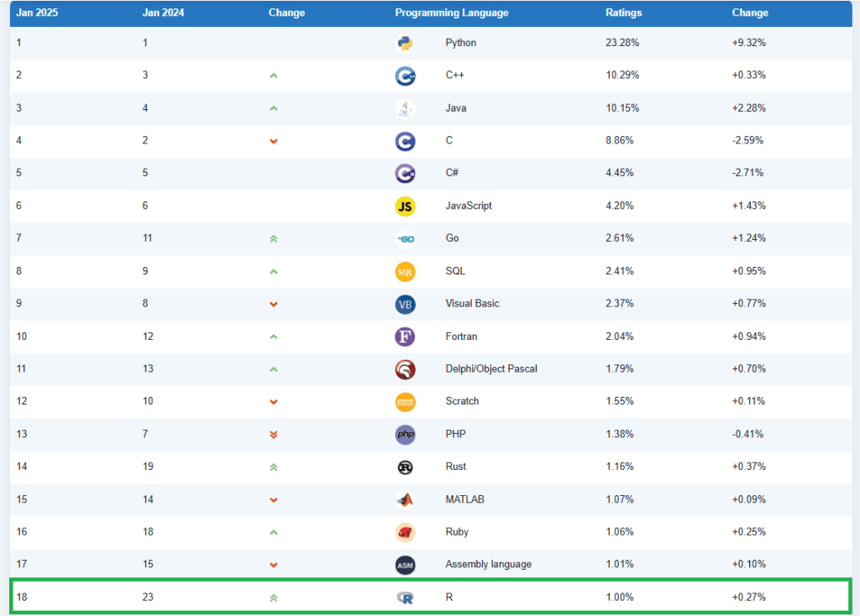Click the Assembly language name text
This screenshot has height=616, width=860.
pyautogui.click(x=488, y=564)
